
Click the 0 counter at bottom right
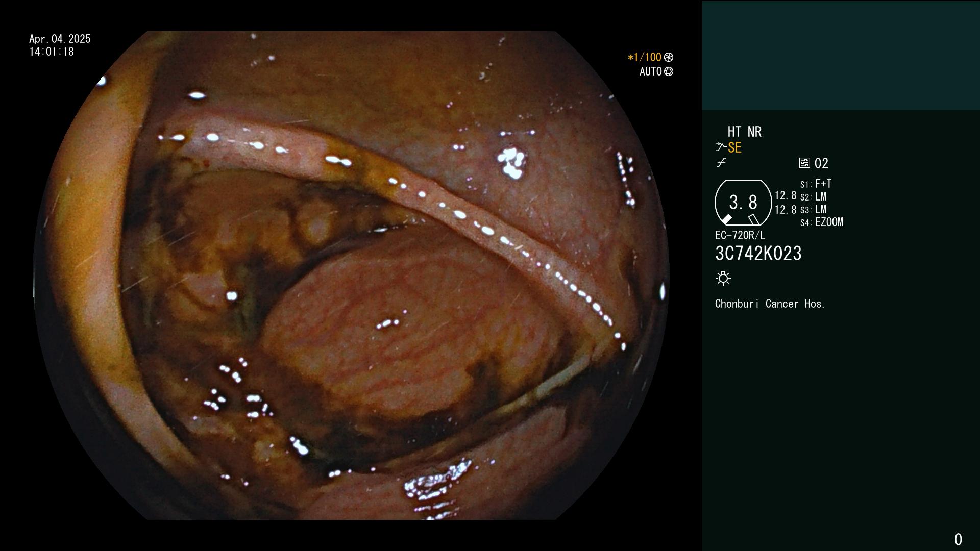958,539
